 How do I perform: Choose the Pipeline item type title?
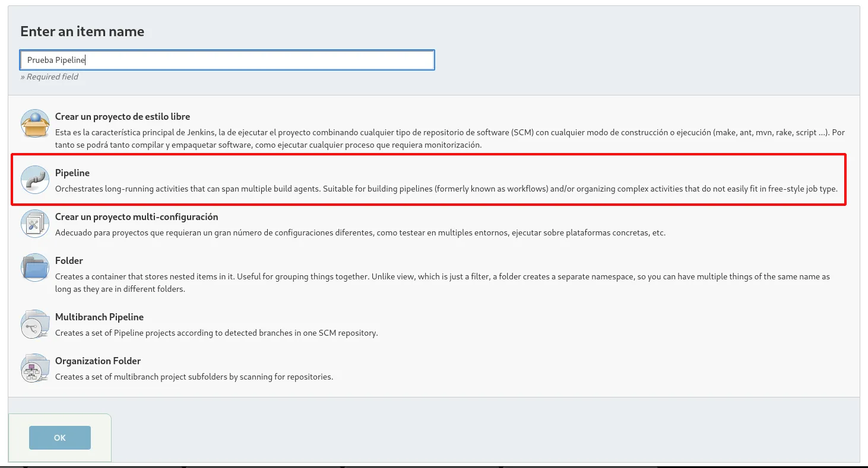[72, 173]
